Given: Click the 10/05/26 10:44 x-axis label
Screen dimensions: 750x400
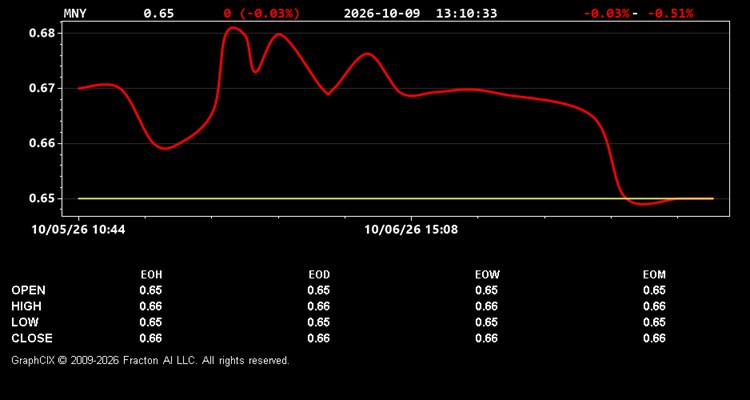Looking at the screenshot, I should tap(78, 230).
